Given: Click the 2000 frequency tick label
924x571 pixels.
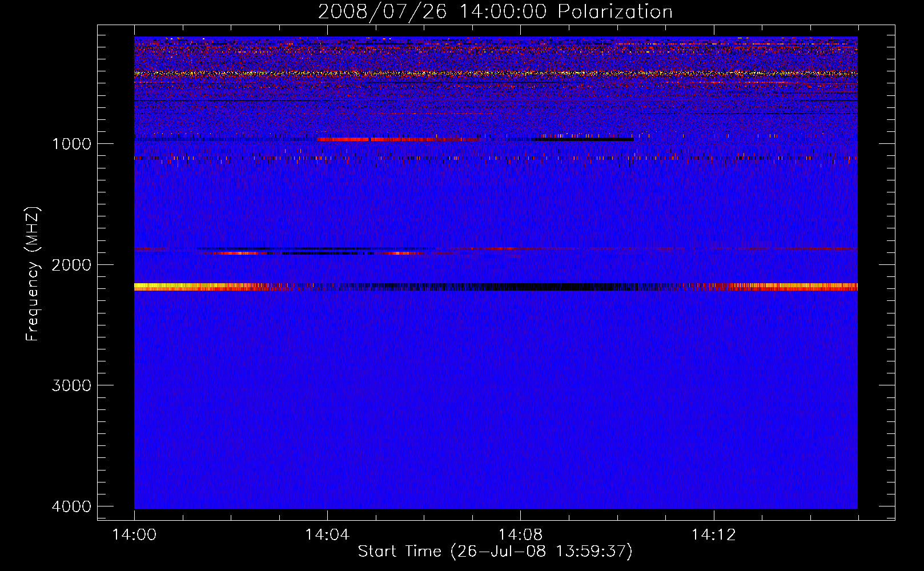Looking at the screenshot, I should (71, 265).
